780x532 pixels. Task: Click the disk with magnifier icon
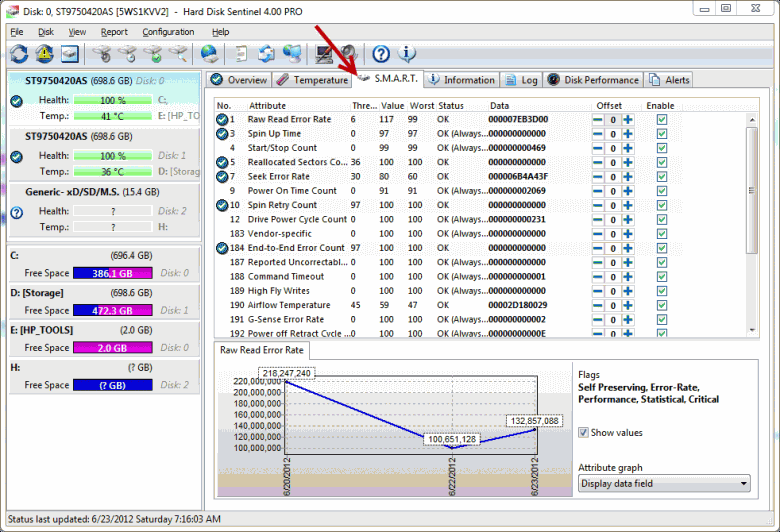(x=179, y=53)
